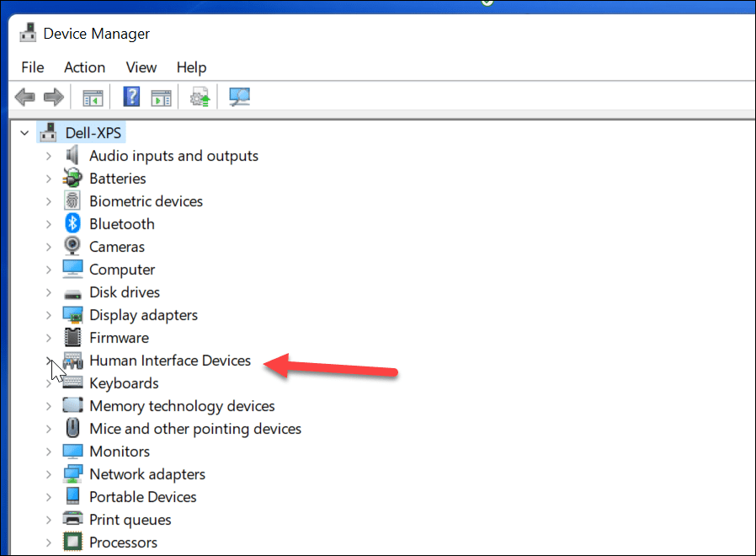Expand the Network adapters category
The image size is (756, 556).
click(49, 473)
